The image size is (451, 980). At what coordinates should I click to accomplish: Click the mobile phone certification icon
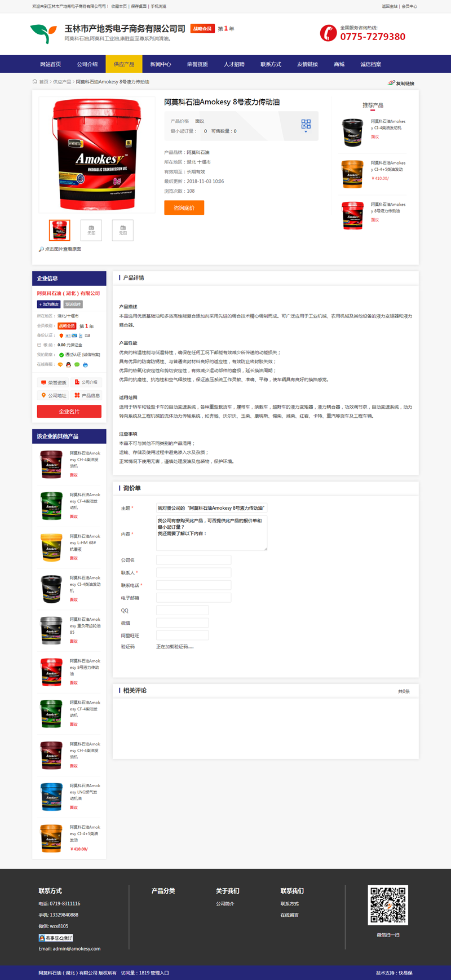pos(81,336)
